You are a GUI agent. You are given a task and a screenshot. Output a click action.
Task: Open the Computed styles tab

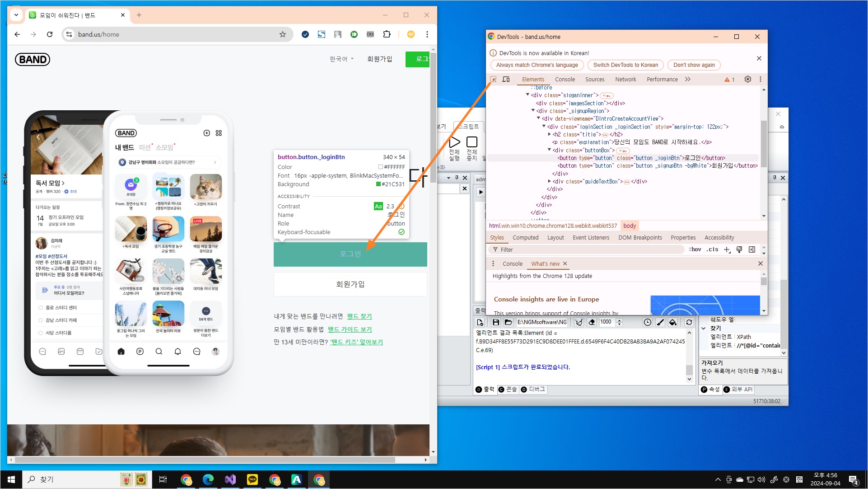(x=525, y=238)
